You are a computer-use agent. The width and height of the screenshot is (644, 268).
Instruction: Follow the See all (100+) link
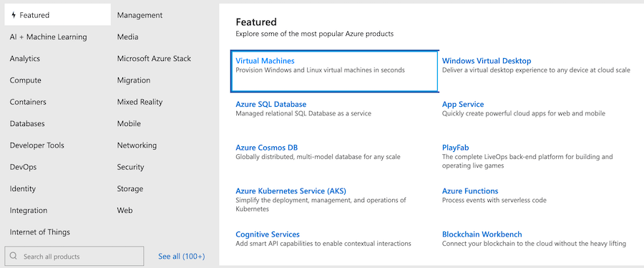point(182,257)
